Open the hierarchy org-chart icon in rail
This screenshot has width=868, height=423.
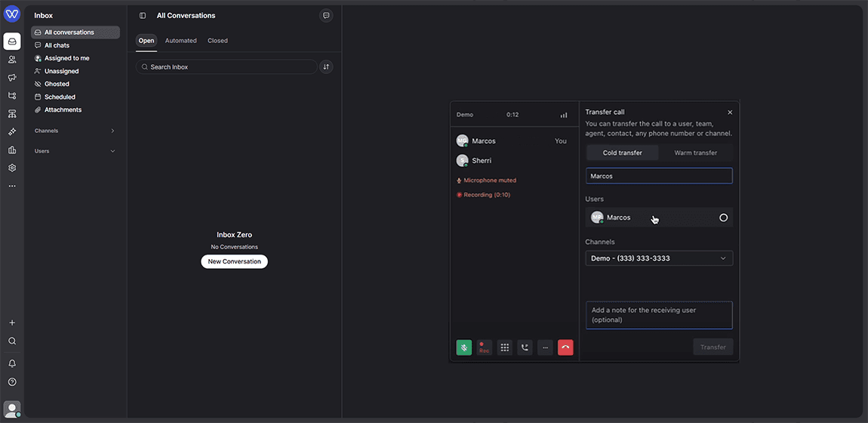click(x=11, y=113)
